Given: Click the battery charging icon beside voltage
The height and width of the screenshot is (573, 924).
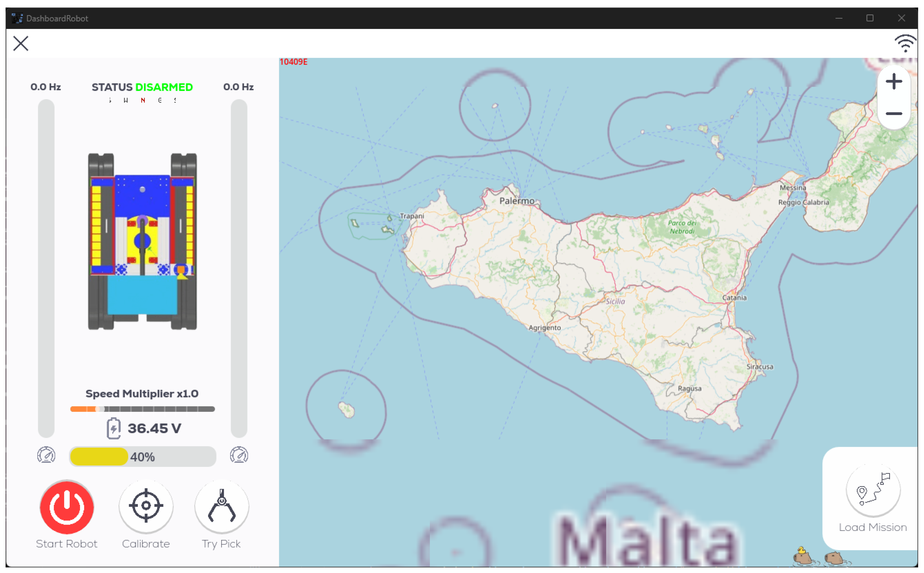Looking at the screenshot, I should [x=113, y=429].
